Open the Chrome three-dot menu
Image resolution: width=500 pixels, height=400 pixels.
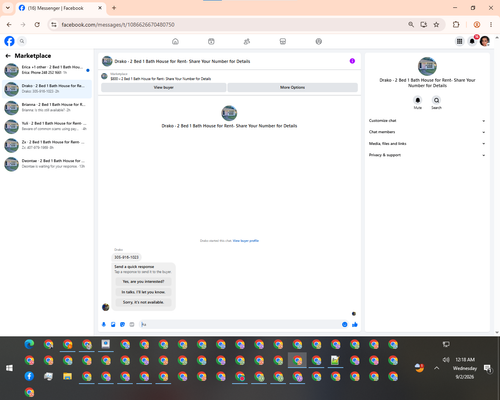[491, 25]
